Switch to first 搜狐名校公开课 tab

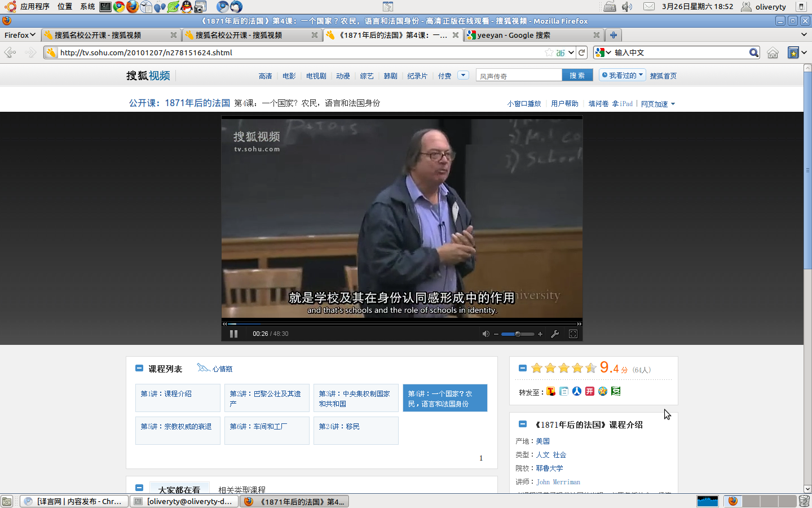click(111, 35)
